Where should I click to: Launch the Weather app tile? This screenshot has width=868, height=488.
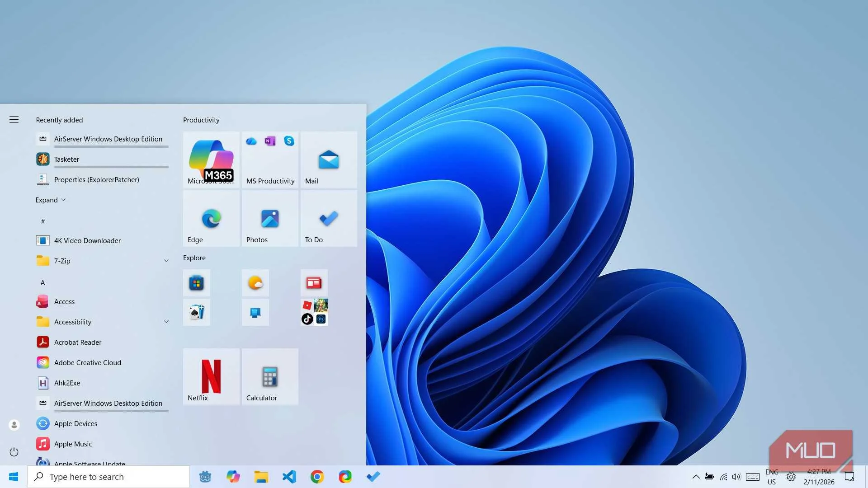coord(255,283)
